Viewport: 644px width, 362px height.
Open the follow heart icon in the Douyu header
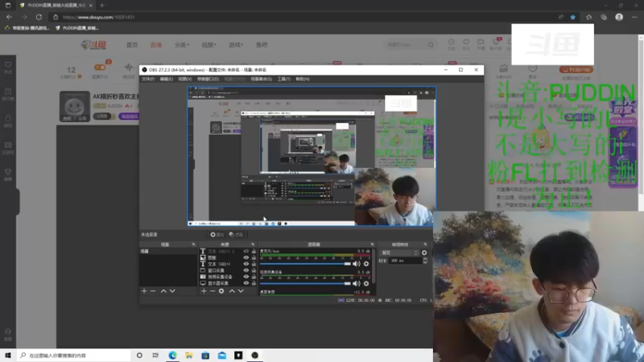click(466, 43)
